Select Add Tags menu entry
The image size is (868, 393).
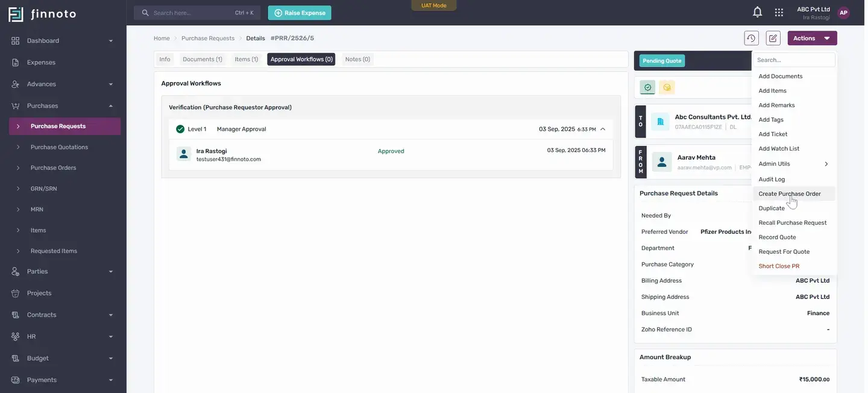(x=794, y=119)
